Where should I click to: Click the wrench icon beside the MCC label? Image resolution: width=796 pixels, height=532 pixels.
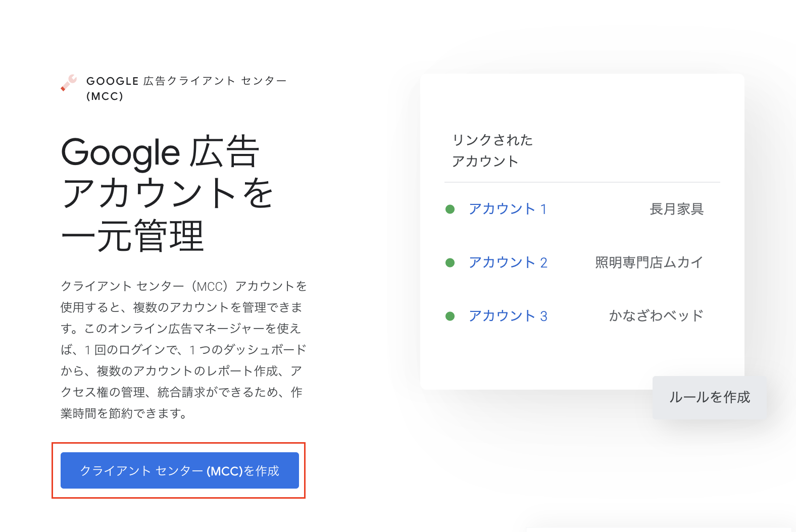click(69, 82)
